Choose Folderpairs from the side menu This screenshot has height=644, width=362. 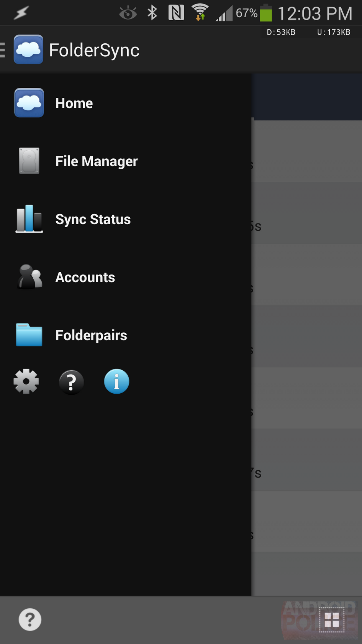pos(91,335)
